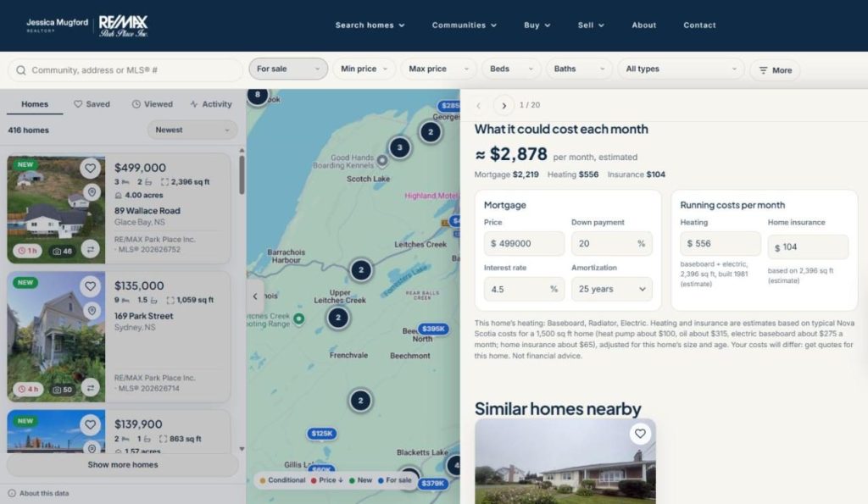Open the About page
Image resolution: width=868 pixels, height=504 pixels.
click(644, 25)
